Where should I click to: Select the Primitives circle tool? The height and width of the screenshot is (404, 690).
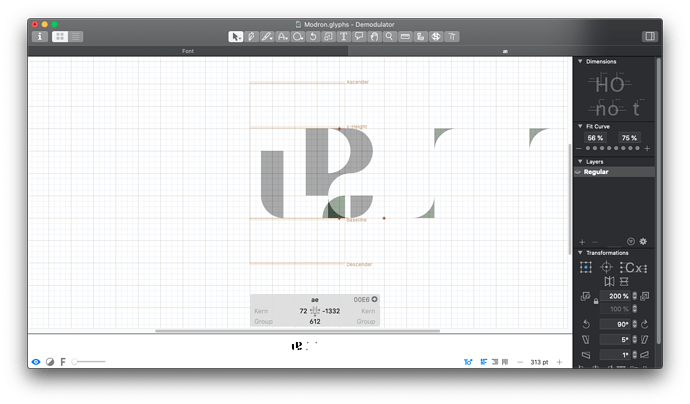(x=298, y=37)
